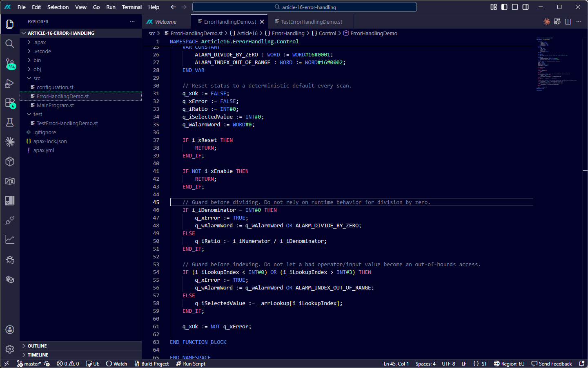The image size is (588, 368).
Task: Click Region: EU in status bar
Action: 509,364
